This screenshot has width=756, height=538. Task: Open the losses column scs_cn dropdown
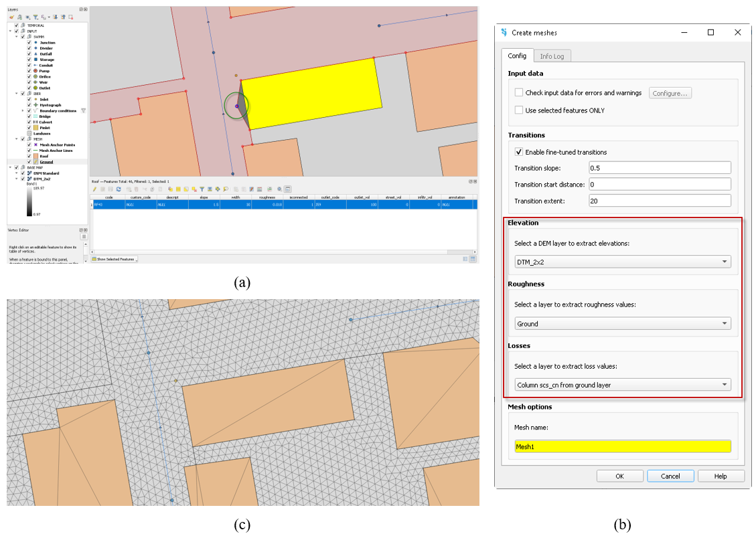coord(622,385)
